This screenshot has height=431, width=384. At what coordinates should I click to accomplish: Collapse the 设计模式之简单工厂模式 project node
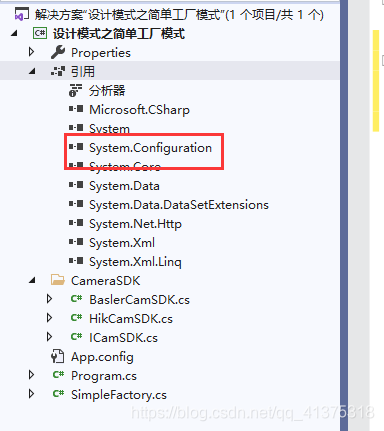(x=14, y=33)
